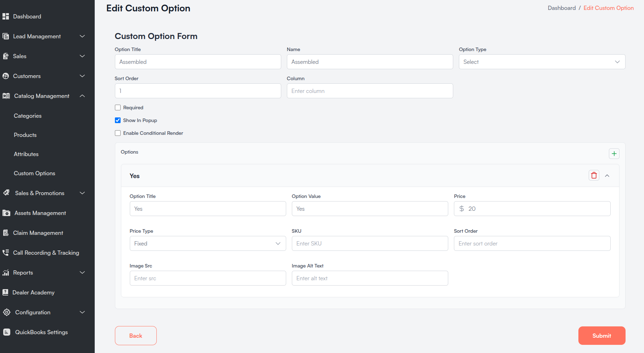
Task: Click the Sales & Promotions tag icon
Action: coord(6,193)
